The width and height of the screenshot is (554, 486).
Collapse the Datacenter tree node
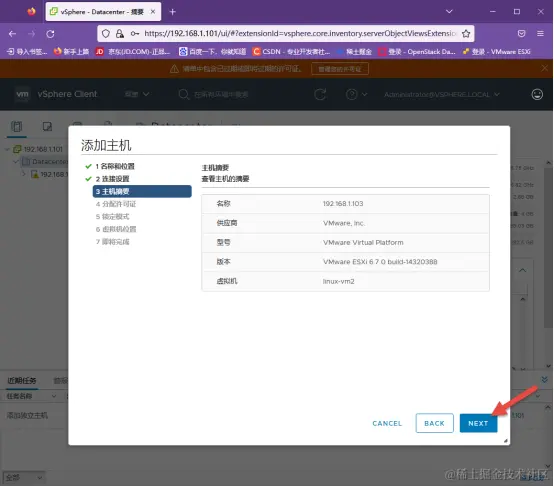coord(16,162)
